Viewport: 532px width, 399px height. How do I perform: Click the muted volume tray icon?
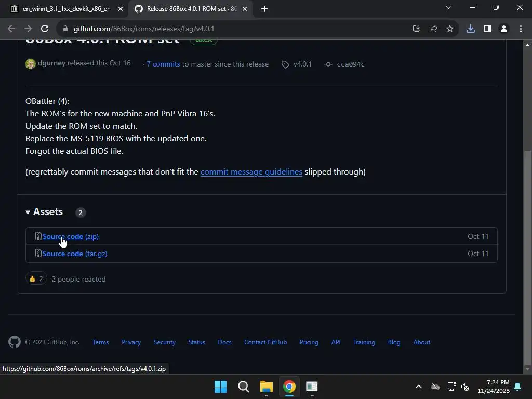[x=465, y=387]
